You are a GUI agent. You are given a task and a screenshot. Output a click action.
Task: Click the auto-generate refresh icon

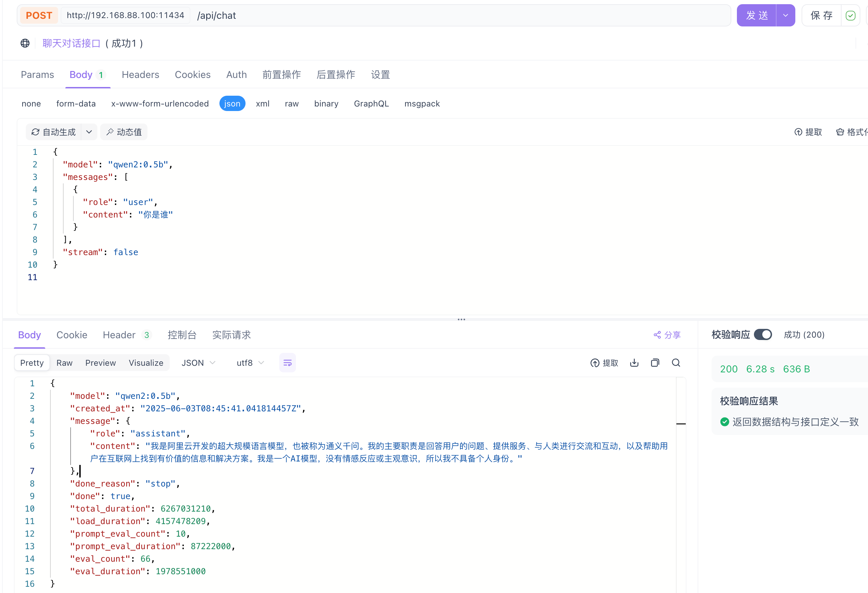pyautogui.click(x=35, y=132)
